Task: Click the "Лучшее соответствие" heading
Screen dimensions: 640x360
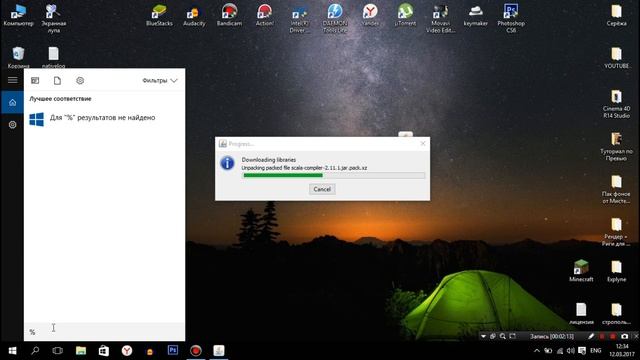Action: (60, 99)
